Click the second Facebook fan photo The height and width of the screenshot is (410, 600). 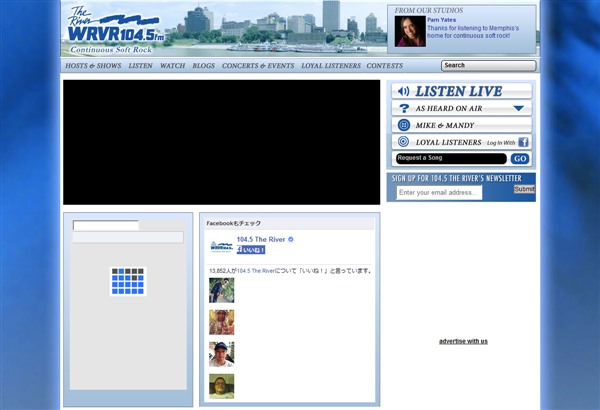222,322
